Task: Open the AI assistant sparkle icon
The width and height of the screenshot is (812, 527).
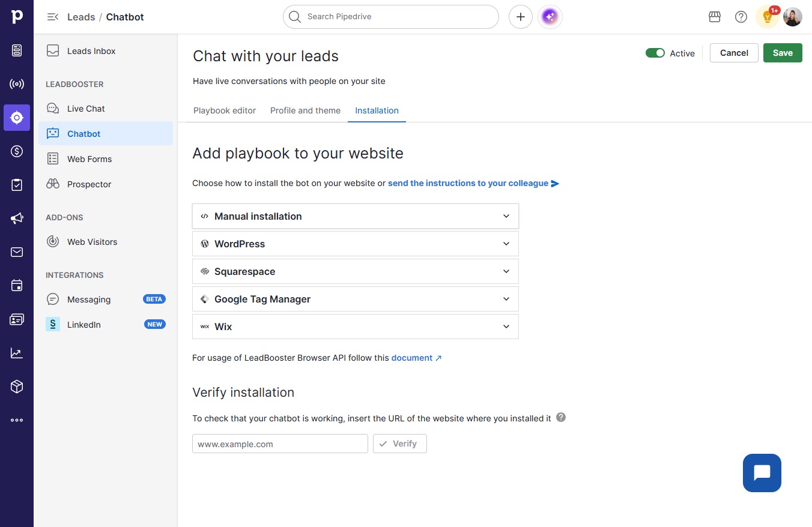Action: [550, 17]
